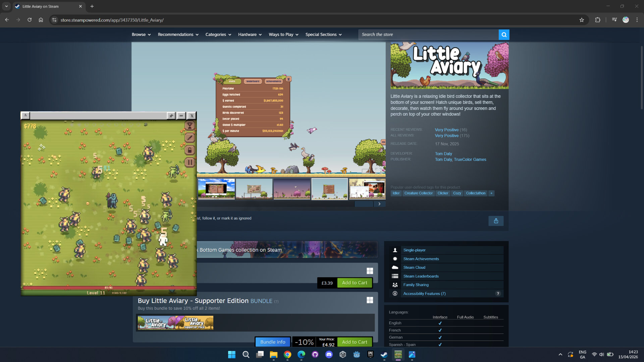Expand the Special Sections menu
The height and width of the screenshot is (362, 644).
[x=324, y=35]
